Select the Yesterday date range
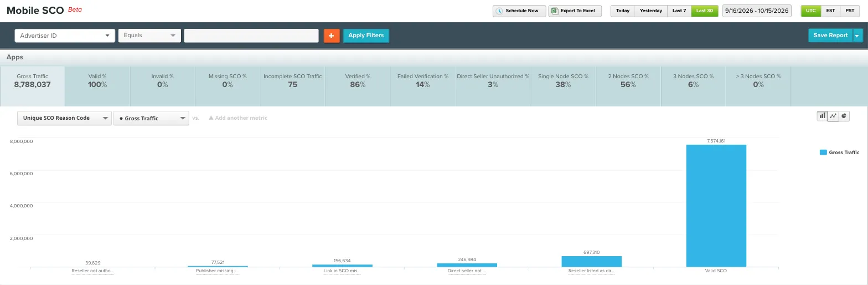 point(651,11)
